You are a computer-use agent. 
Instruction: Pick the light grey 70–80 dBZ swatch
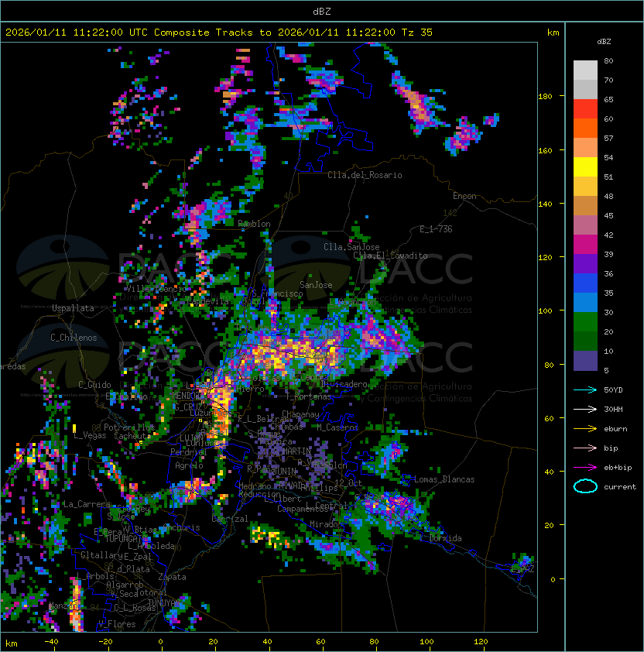585,70
